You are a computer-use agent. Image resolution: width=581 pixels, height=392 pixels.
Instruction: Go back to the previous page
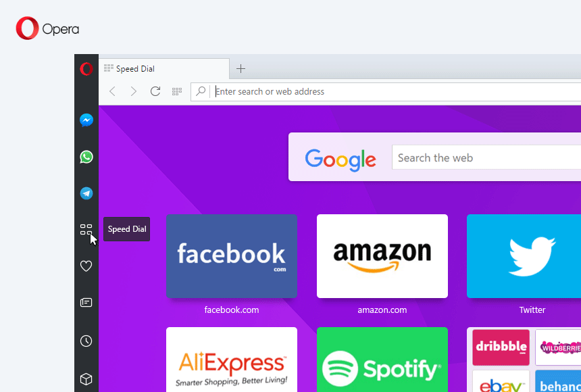click(x=112, y=91)
